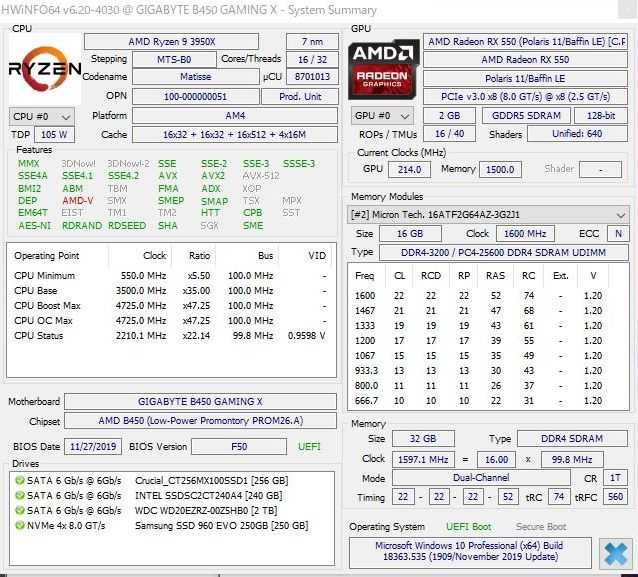The height and width of the screenshot is (577, 638).
Task: Click the GIGABYTE B450 GAMING X motherboard field
Action: click(x=200, y=402)
